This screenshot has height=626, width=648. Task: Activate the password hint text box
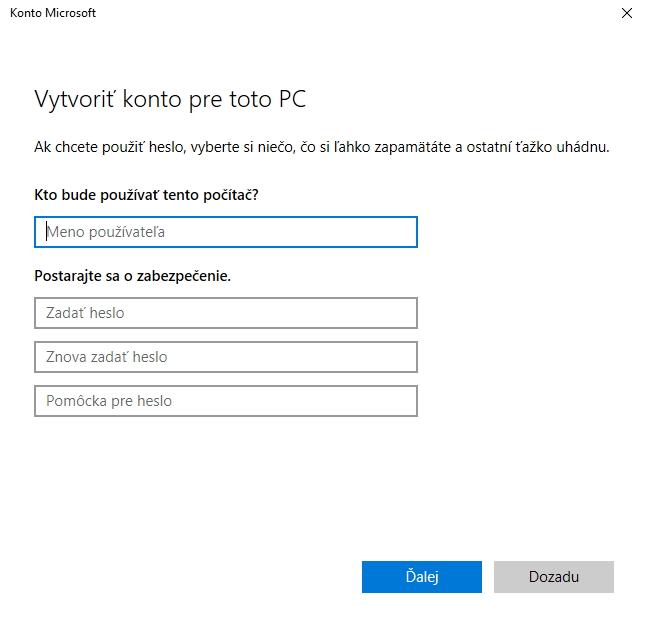[x=225, y=401]
